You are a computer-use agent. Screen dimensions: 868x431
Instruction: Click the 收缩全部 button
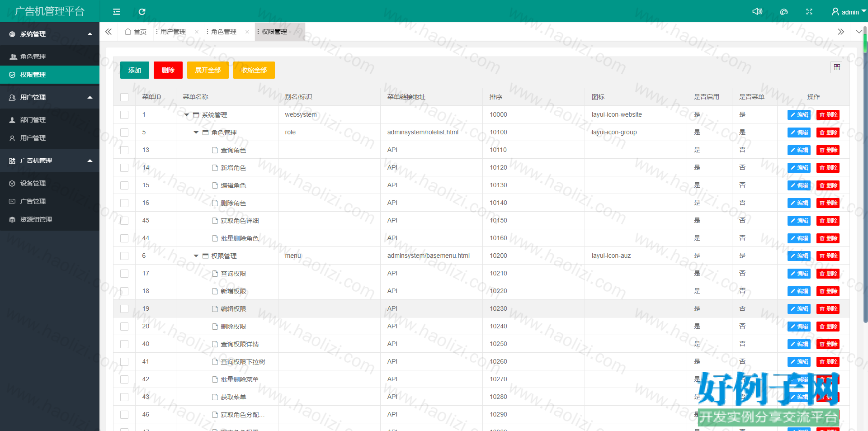(x=254, y=70)
